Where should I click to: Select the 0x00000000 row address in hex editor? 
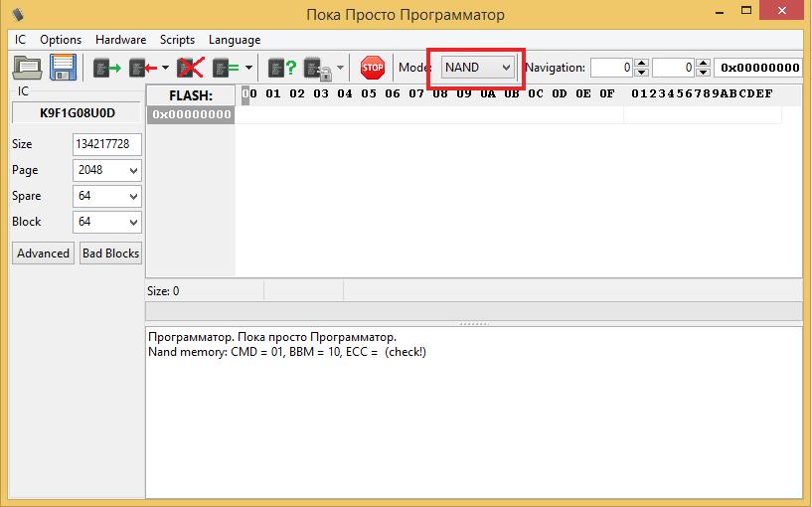tap(191, 114)
